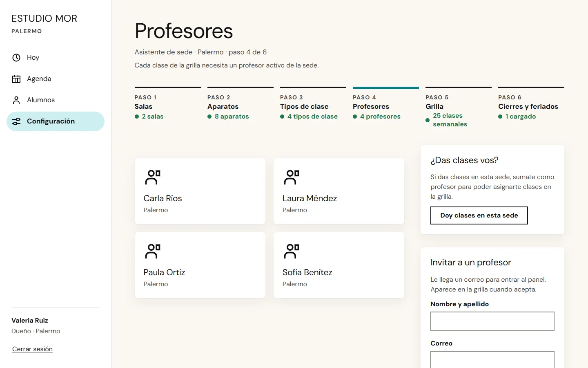Open Paula Ortiz professor card

[x=200, y=265]
